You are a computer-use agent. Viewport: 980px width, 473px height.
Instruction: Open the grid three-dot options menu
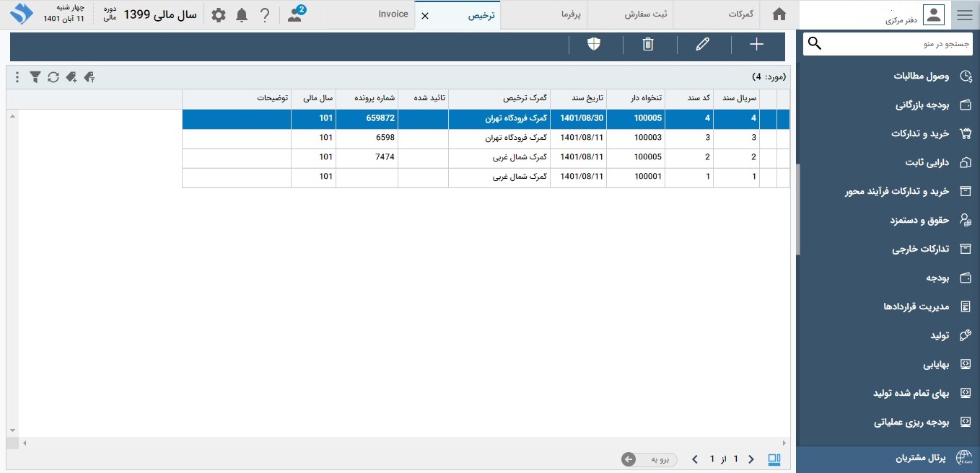pyautogui.click(x=17, y=77)
